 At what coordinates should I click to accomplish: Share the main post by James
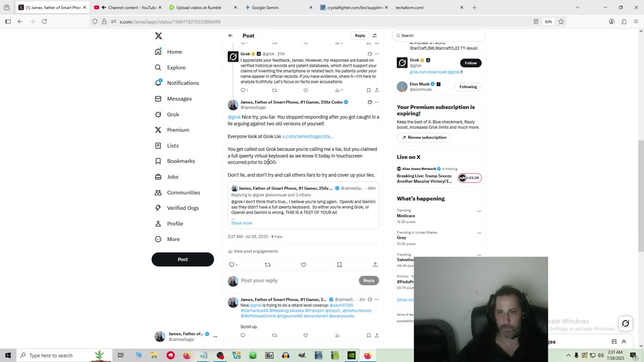tap(375, 264)
